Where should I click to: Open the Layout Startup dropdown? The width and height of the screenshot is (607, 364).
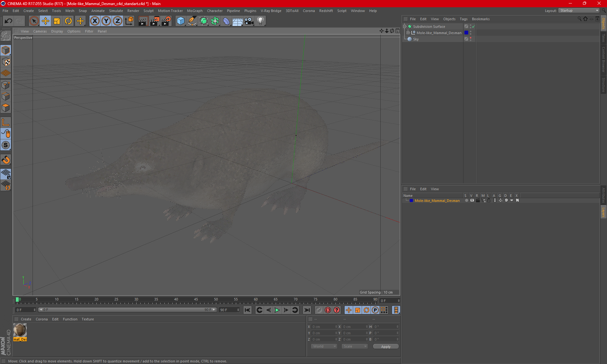click(x=579, y=10)
